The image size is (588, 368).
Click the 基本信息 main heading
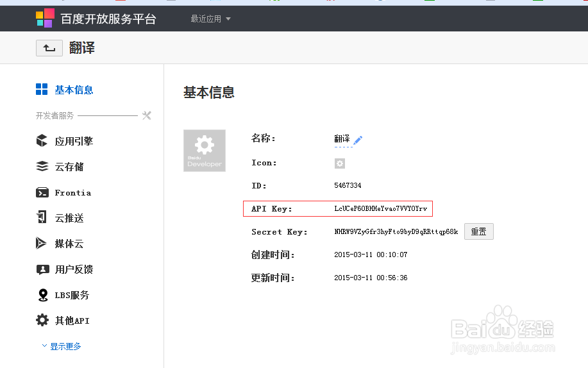(x=209, y=92)
